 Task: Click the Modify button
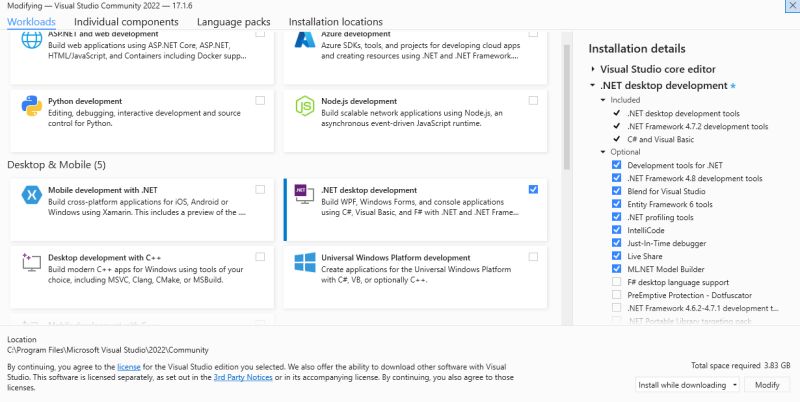coord(767,385)
